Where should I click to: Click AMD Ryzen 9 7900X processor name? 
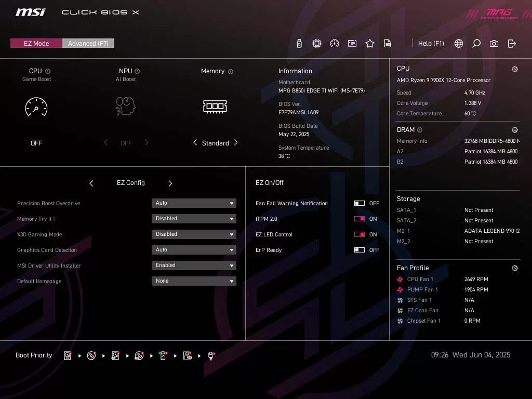444,81
